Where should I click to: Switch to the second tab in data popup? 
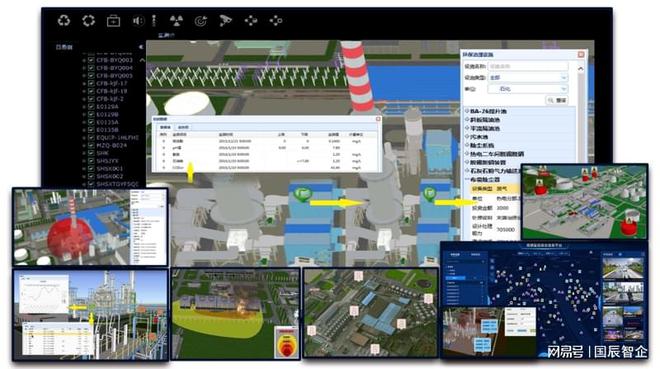pos(183,127)
